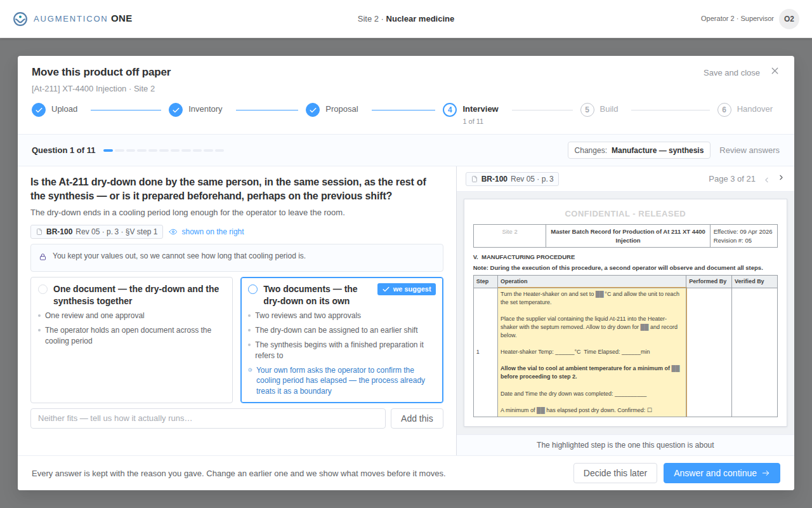Click the Add this button
The image size is (812, 508).
point(417,418)
